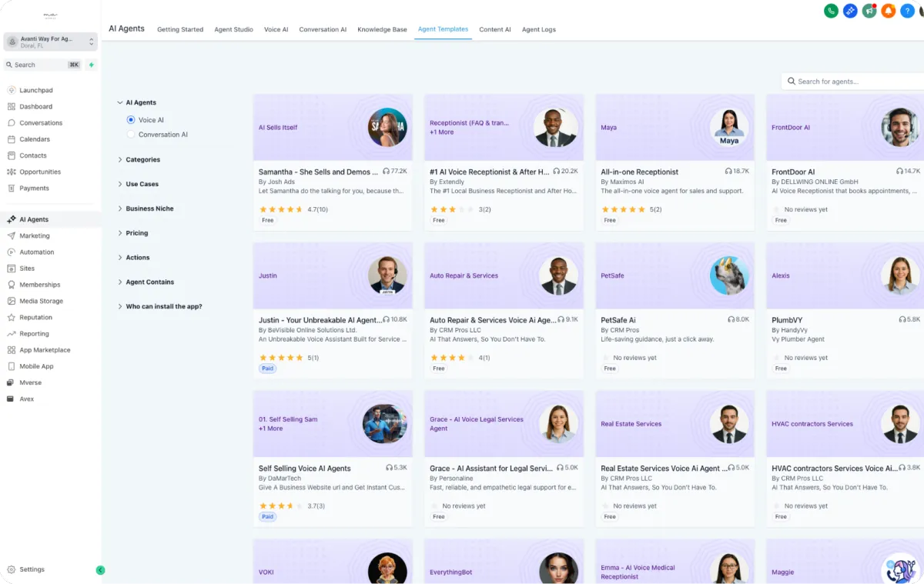Screen dimensions: 924x584
Task: Switch to the Agent Logs tab
Action: tap(538, 29)
